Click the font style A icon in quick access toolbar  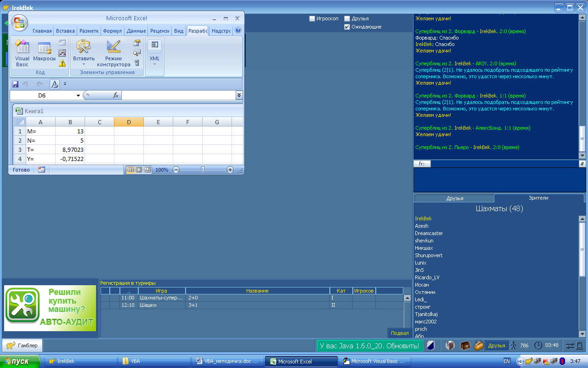coord(55,84)
